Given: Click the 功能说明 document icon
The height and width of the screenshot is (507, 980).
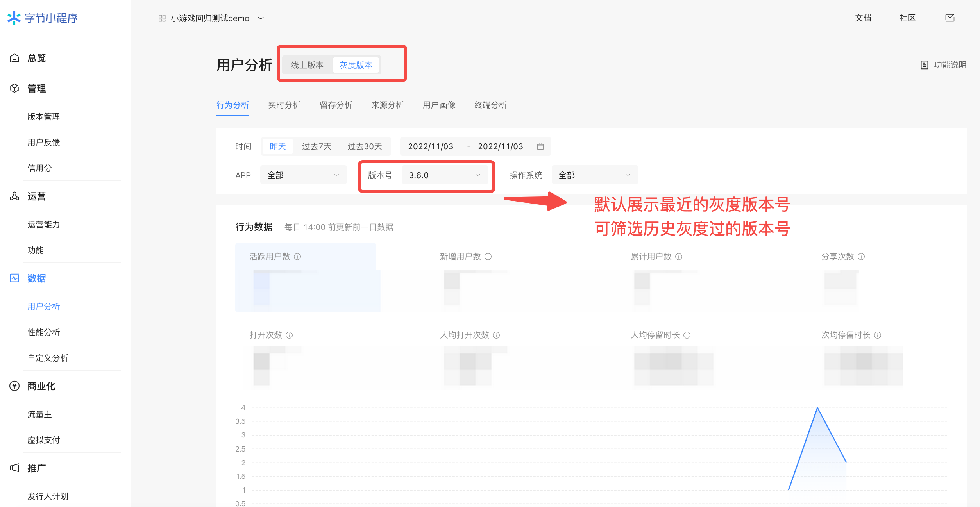Looking at the screenshot, I should pos(924,65).
